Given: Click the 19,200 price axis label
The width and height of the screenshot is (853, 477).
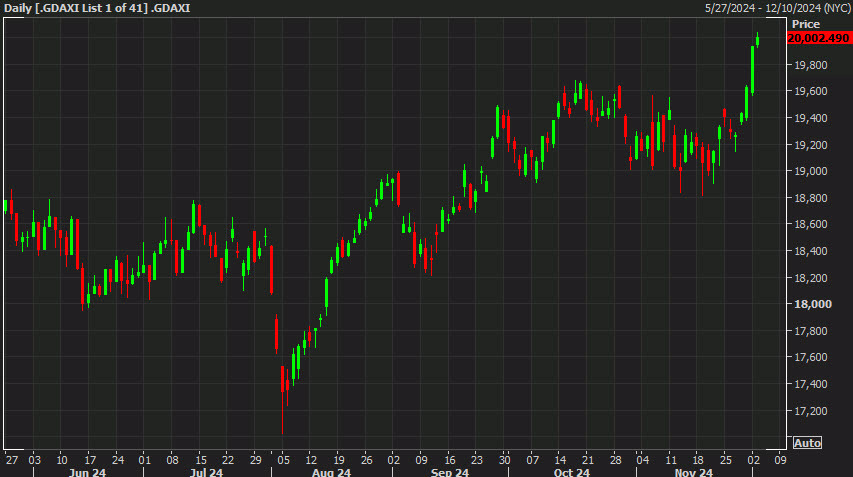Looking at the screenshot, I should (x=811, y=145).
